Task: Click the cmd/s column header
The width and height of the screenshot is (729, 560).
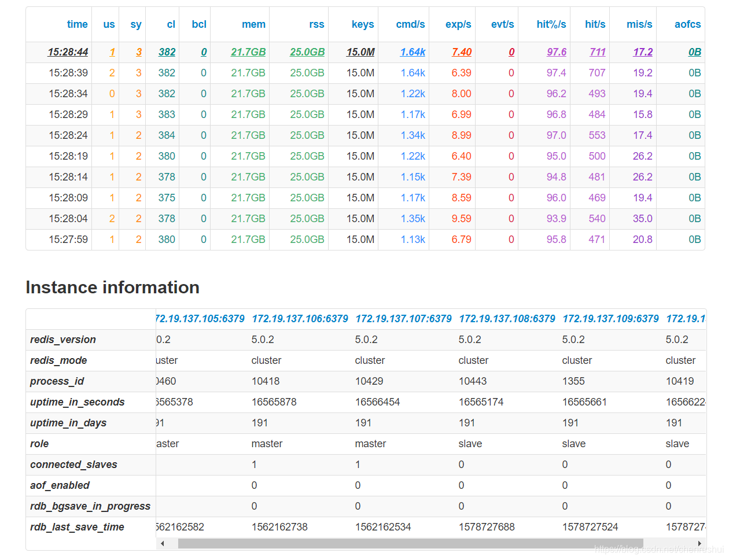Action: coord(410,24)
